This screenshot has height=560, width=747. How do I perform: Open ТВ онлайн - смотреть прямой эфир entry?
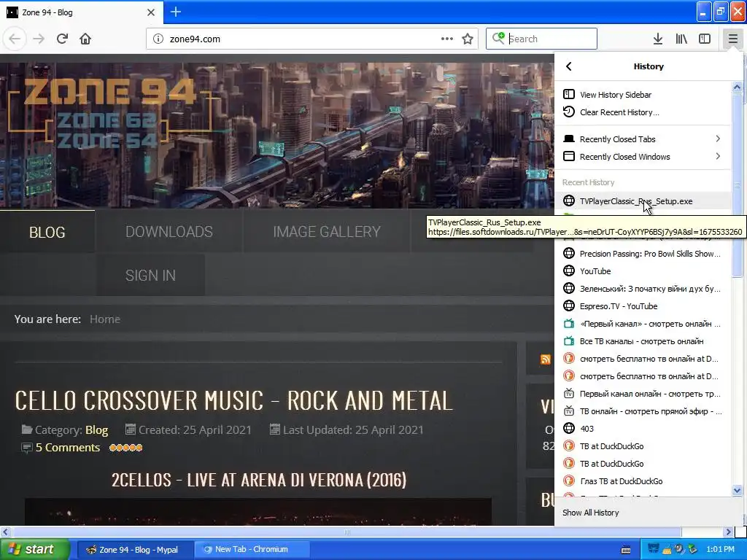tap(643, 411)
